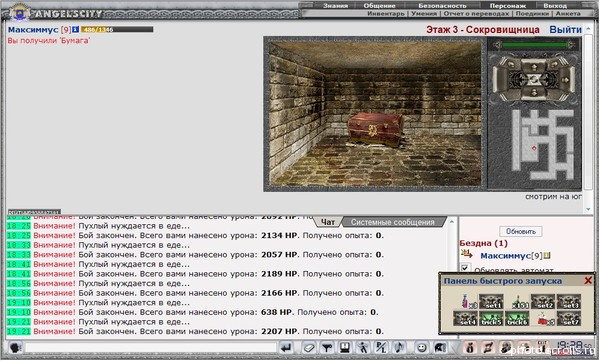Image resolution: width=600 pixels, height=361 pixels.
Task: Click the chat message input field
Action: click(150, 348)
